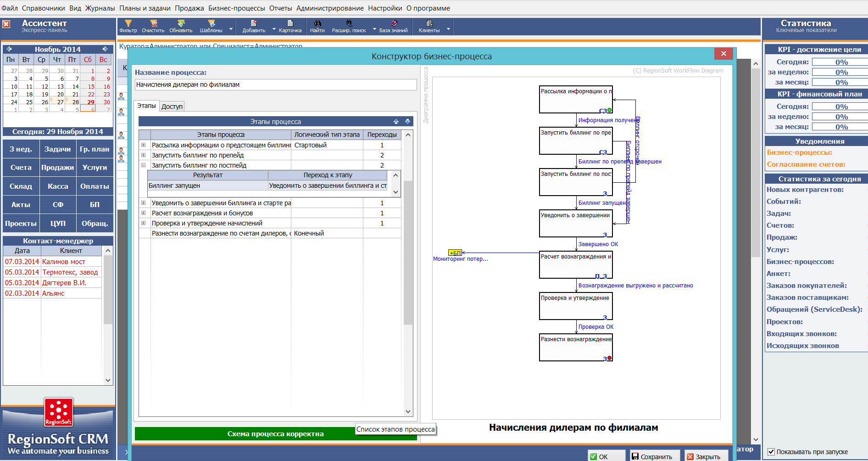Open the Касса assistant button
This screenshot has height=461, width=868.
tap(58, 186)
